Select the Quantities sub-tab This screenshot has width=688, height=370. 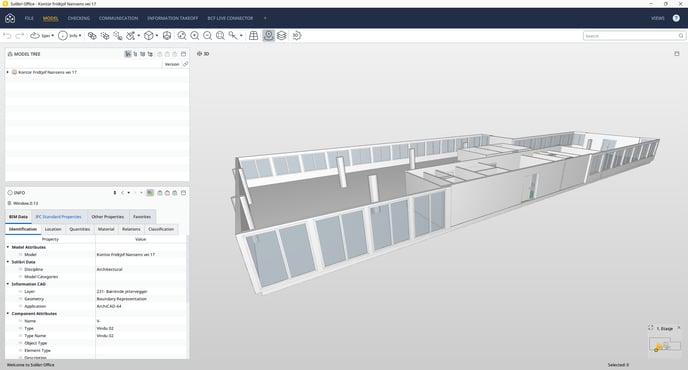(79, 229)
